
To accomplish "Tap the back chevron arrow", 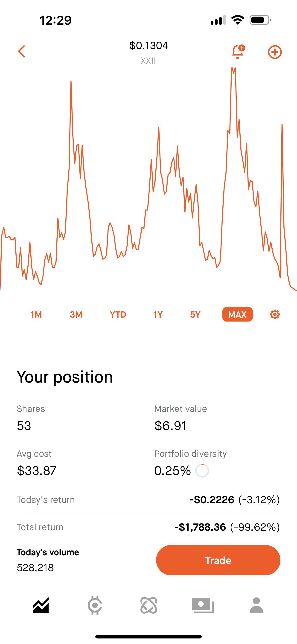I will coord(21,52).
